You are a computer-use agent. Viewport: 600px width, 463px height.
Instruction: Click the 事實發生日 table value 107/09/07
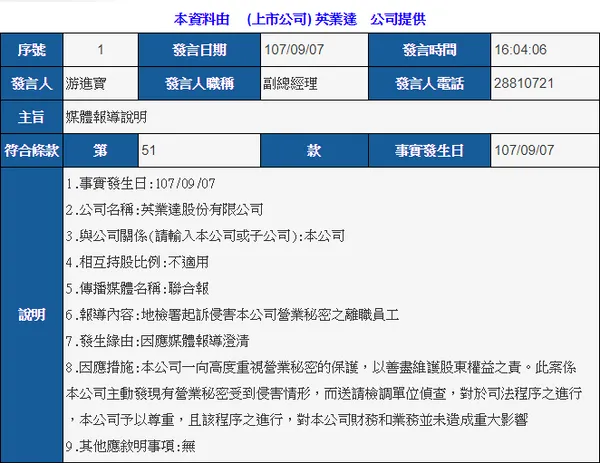click(x=524, y=150)
